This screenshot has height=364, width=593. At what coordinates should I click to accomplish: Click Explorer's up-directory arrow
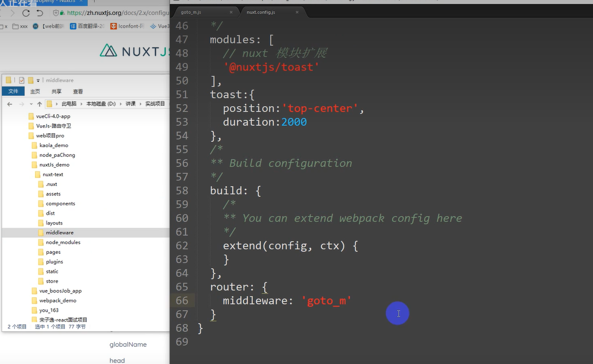tap(39, 104)
